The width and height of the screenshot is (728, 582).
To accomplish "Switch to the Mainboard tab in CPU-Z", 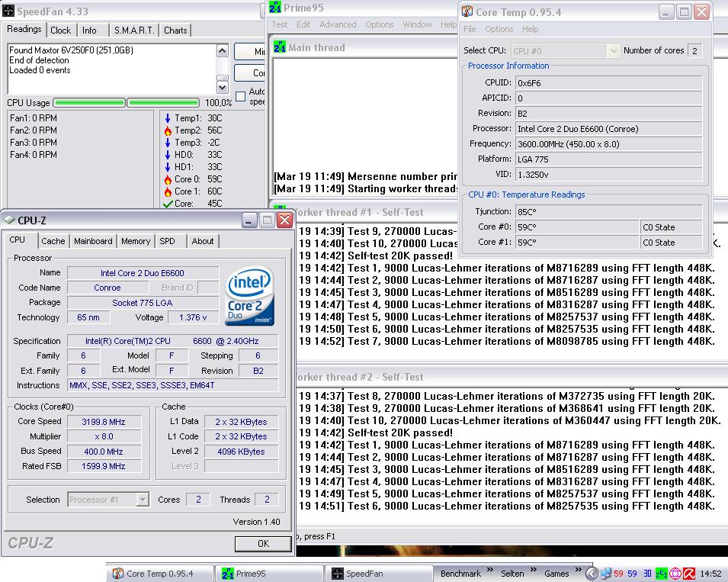I will [93, 241].
